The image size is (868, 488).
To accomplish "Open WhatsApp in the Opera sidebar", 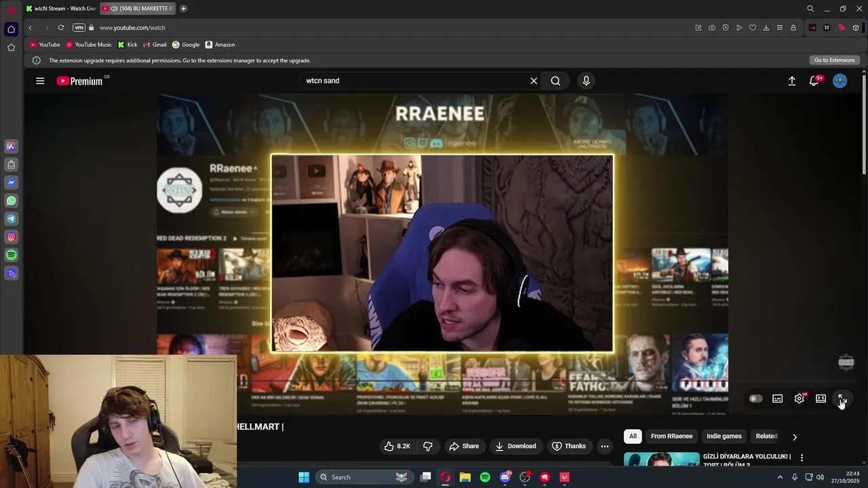I will point(11,201).
